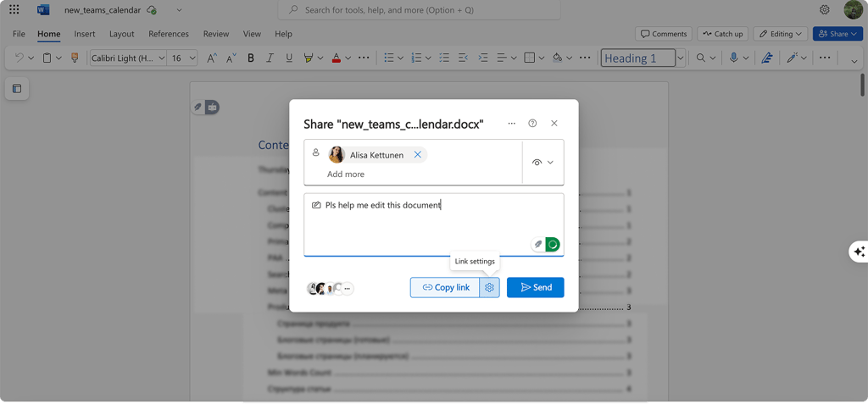
Task: Click the Word app logo icon
Action: point(43,10)
